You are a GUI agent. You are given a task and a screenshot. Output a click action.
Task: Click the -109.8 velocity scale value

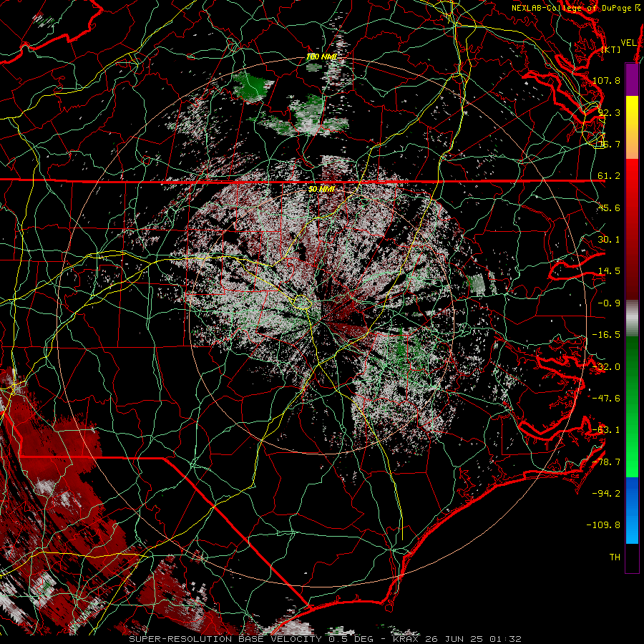[603, 525]
